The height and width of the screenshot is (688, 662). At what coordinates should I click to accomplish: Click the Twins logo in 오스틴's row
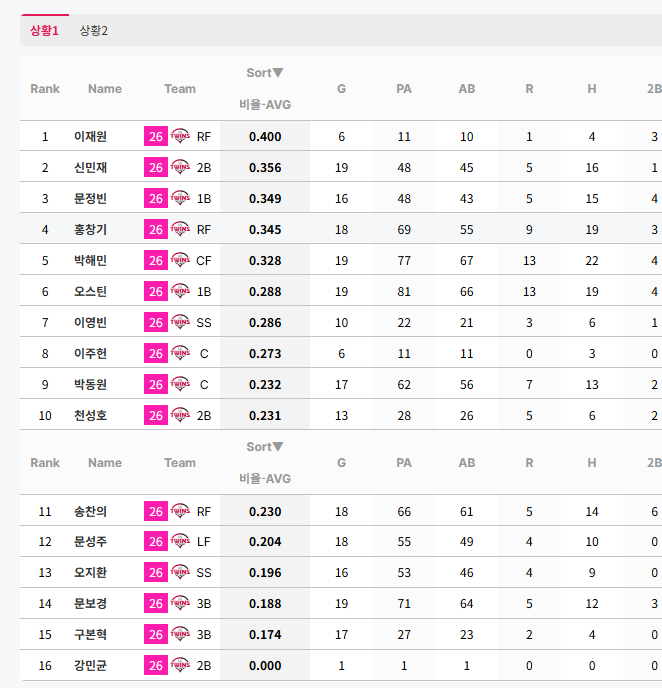click(x=180, y=291)
